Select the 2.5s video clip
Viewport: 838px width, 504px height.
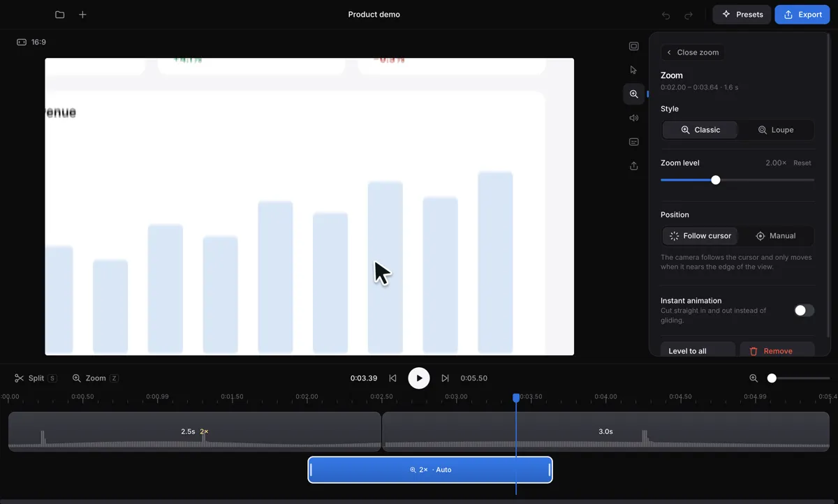(194, 431)
